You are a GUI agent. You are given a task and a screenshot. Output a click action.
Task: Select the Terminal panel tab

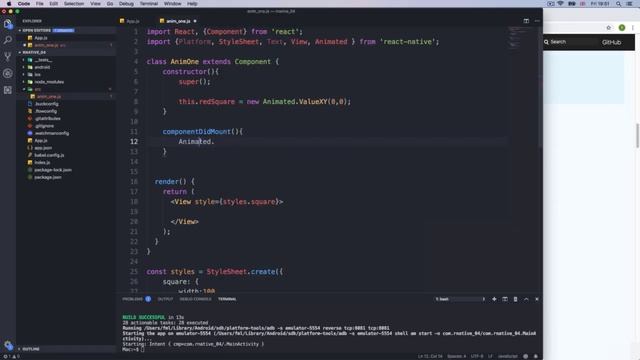point(227,299)
